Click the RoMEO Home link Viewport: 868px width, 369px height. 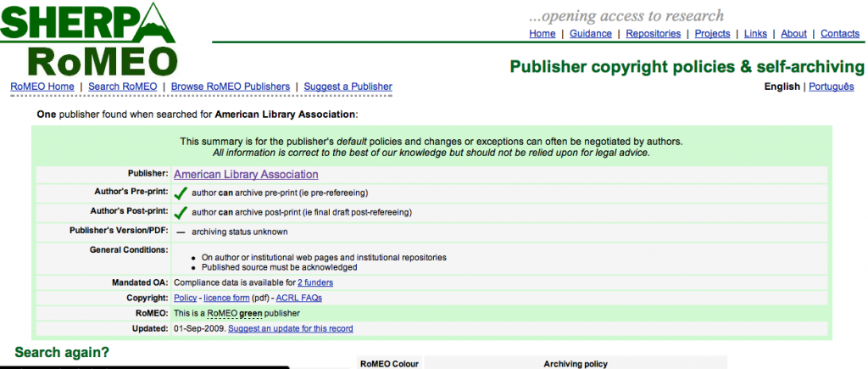pos(42,87)
